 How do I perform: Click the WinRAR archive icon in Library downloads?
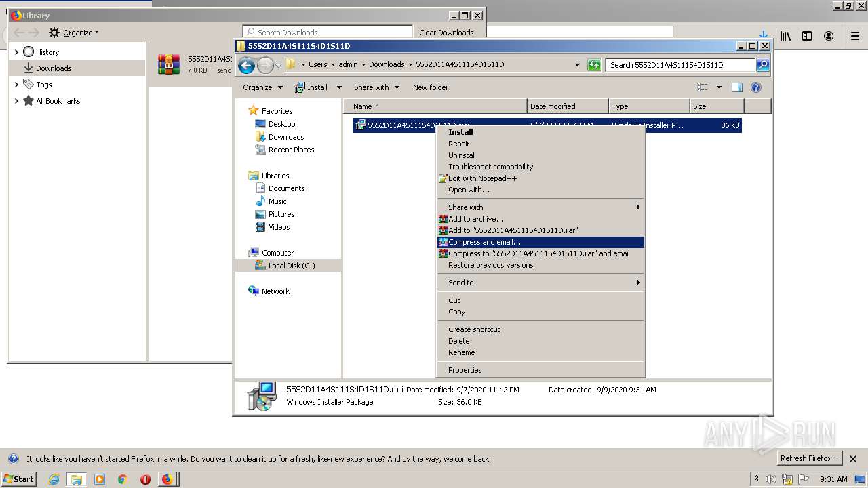[x=169, y=64]
